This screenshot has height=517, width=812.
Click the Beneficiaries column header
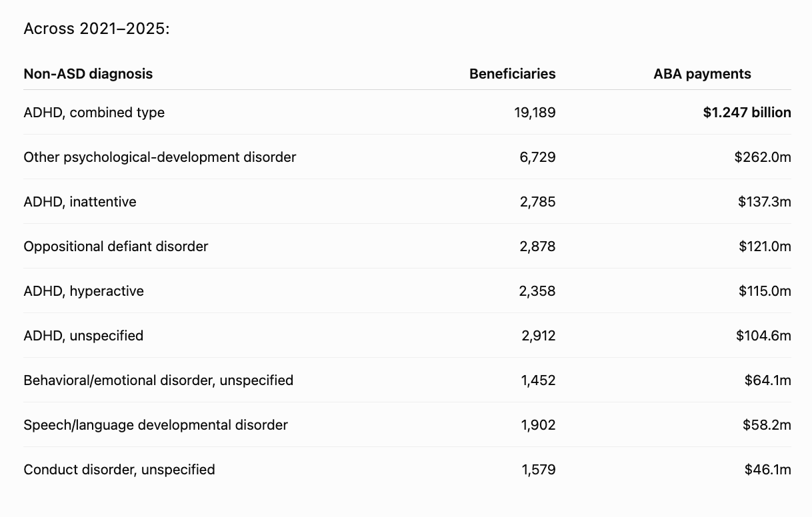coord(512,74)
